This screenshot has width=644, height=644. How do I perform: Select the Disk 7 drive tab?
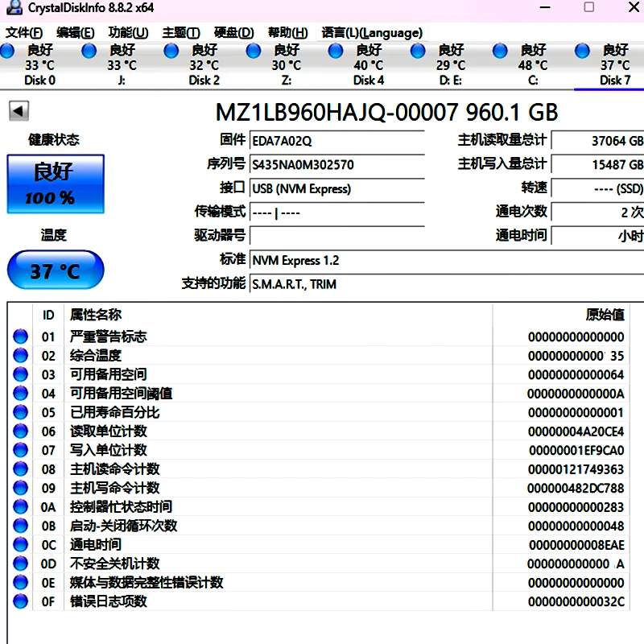(609, 64)
